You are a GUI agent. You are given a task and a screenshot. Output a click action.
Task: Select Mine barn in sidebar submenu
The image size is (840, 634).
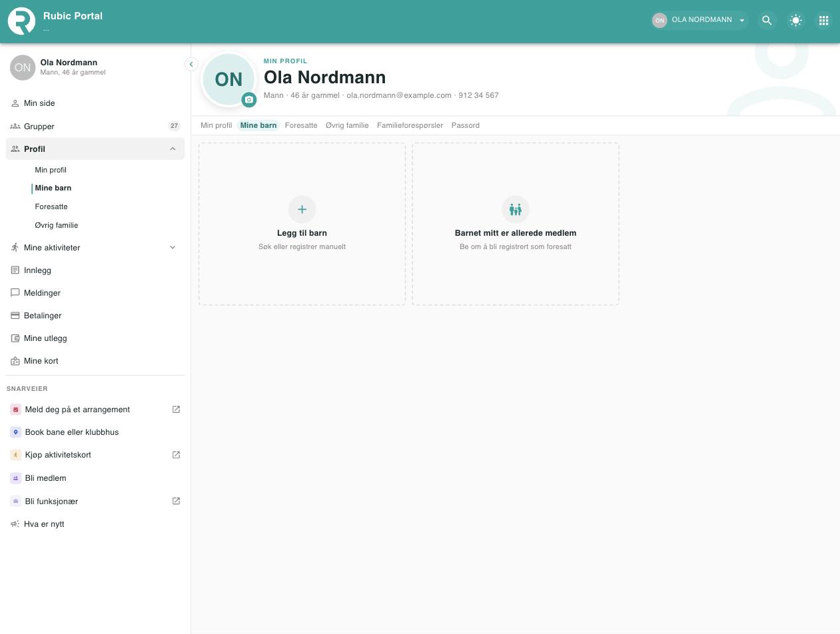(53, 188)
